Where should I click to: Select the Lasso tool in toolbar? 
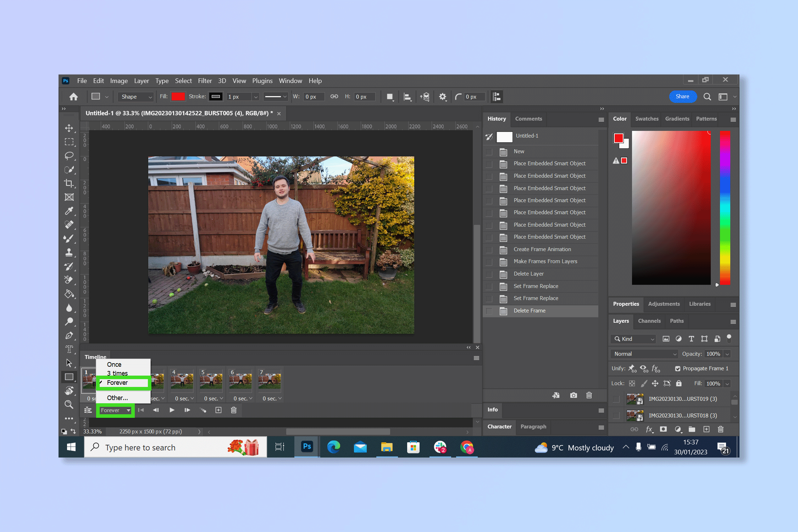(x=70, y=154)
